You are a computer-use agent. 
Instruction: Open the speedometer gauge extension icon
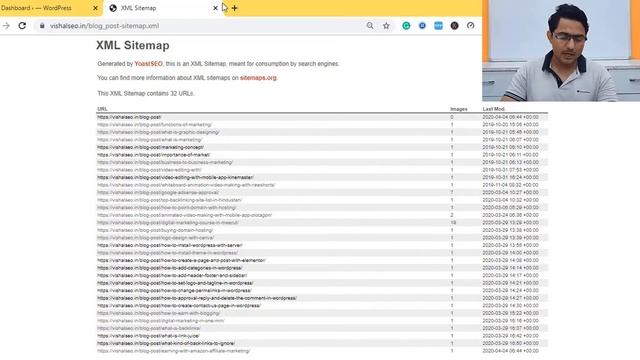tap(471, 26)
